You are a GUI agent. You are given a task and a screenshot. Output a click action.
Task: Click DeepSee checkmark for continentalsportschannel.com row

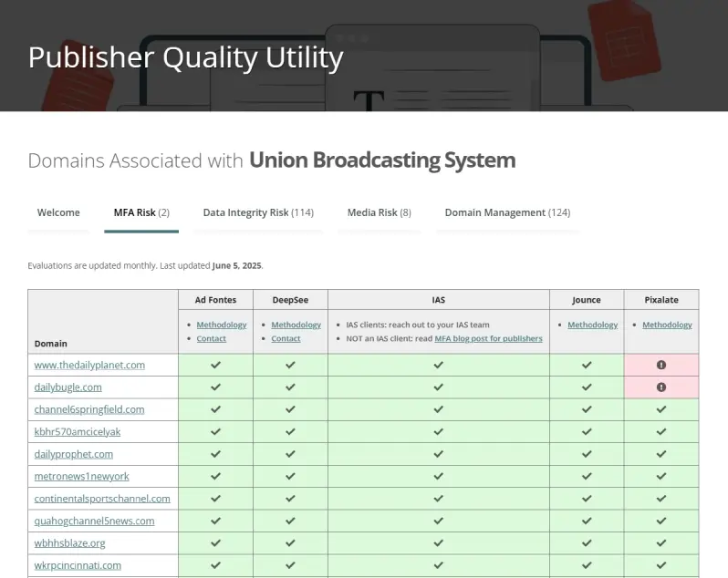pyautogui.click(x=290, y=499)
